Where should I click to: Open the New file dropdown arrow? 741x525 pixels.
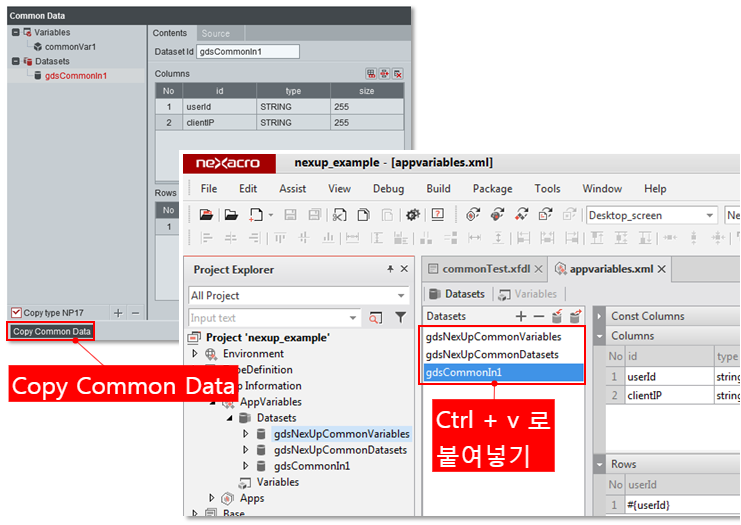pos(271,215)
